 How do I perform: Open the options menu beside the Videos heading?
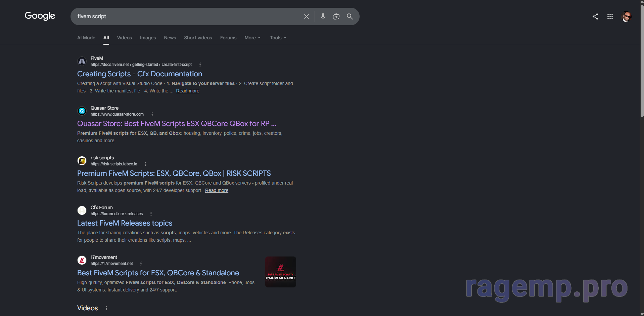click(106, 308)
